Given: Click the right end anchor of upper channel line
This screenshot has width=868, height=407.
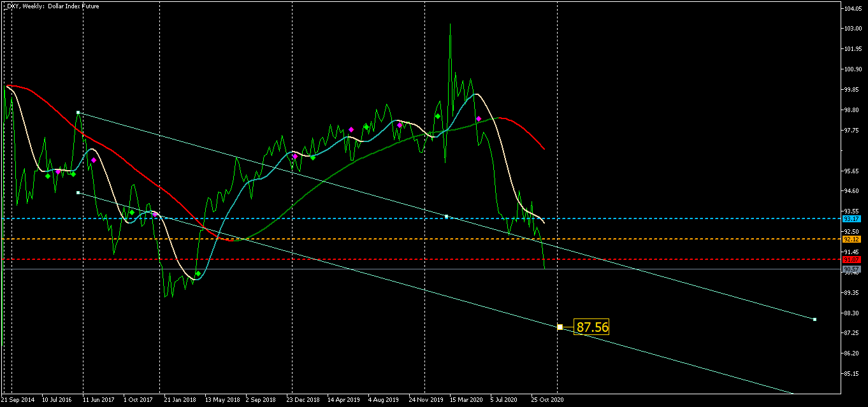Looking at the screenshot, I should pos(815,319).
